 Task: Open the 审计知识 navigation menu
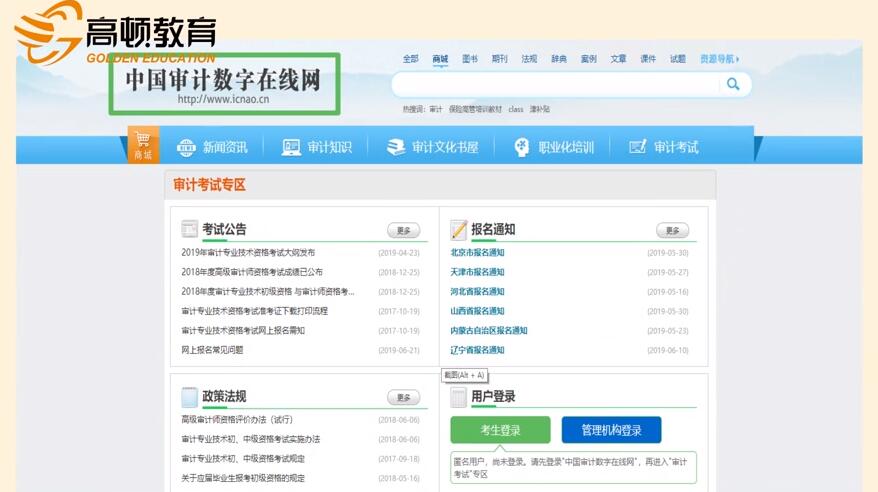click(x=329, y=147)
